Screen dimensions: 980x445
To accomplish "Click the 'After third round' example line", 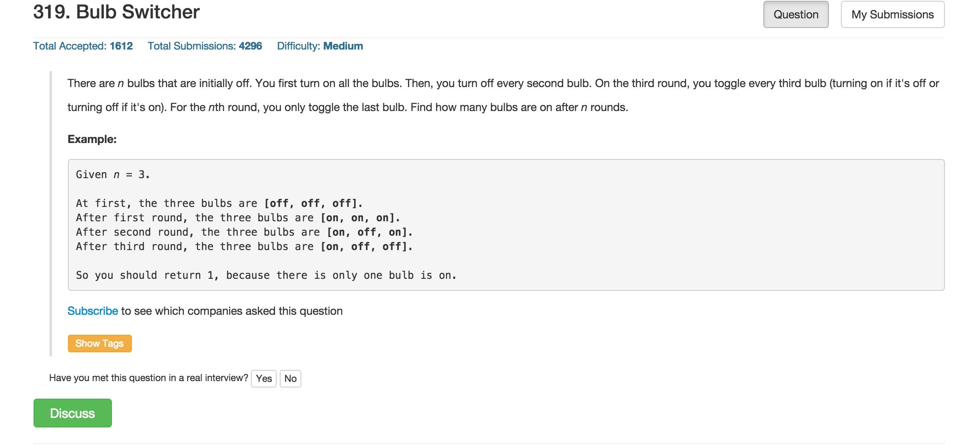I will click(x=244, y=246).
